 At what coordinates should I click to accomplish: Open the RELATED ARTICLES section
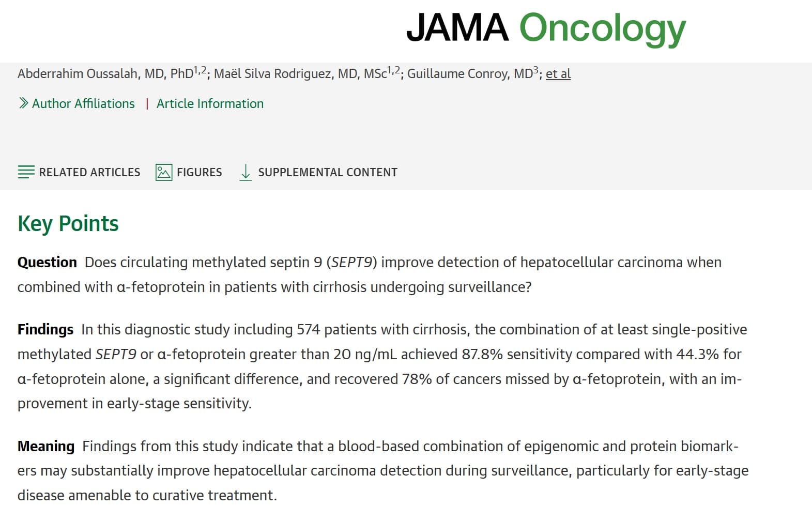[89, 172]
